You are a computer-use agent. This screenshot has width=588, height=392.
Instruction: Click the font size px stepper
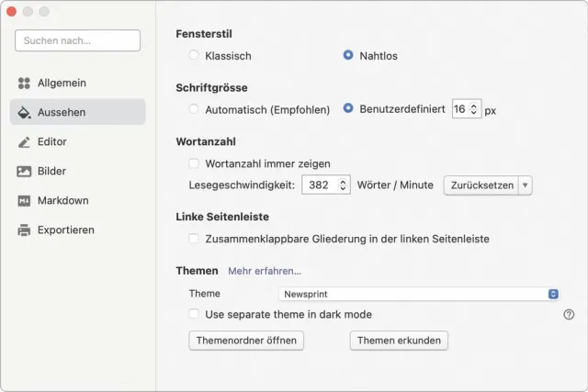(x=474, y=109)
